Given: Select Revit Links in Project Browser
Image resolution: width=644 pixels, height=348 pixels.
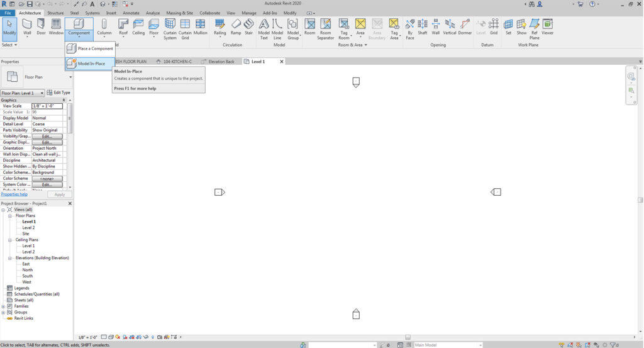Looking at the screenshot, I should point(23,318).
